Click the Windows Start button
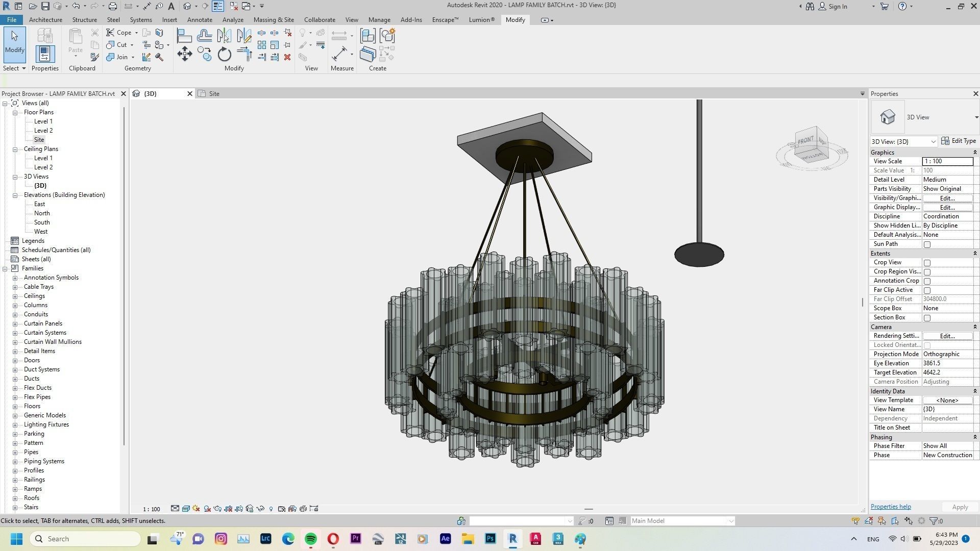Image resolution: width=980 pixels, height=551 pixels. [x=16, y=539]
